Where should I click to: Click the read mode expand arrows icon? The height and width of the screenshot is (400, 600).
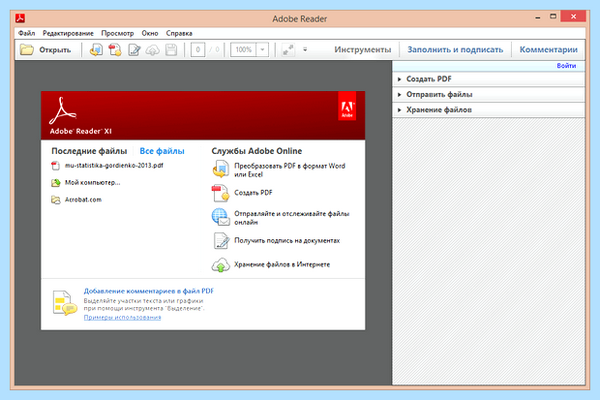click(288, 50)
